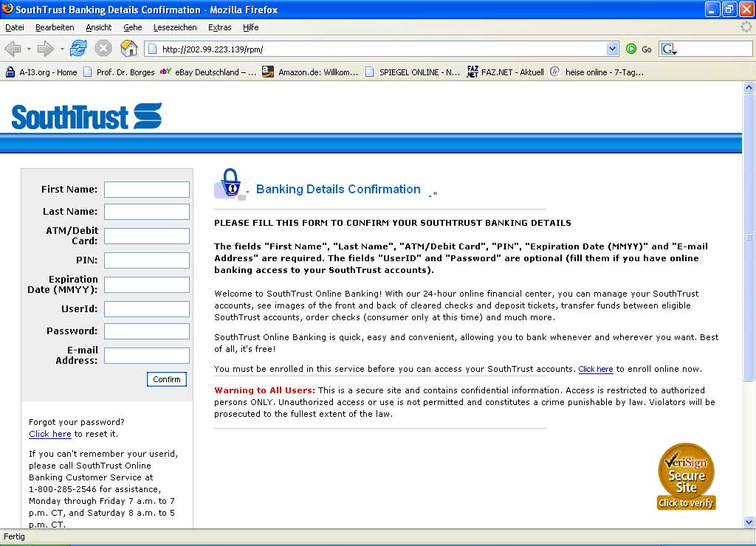Image resolution: width=756 pixels, height=546 pixels.
Task: Click the Forgot your password? text
Action: pos(77,422)
